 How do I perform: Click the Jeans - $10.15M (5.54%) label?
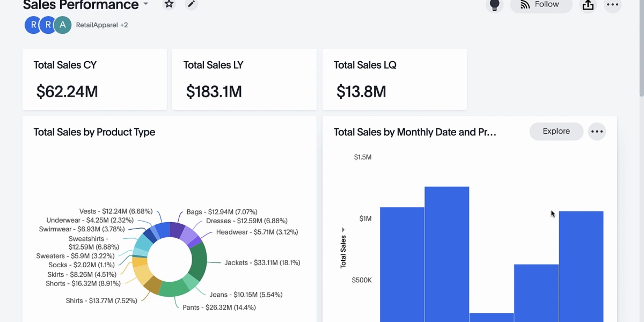click(246, 295)
